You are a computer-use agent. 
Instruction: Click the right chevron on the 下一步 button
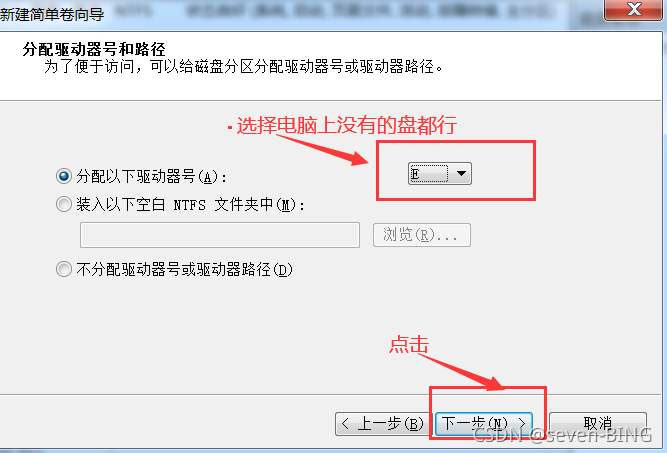[x=522, y=423]
